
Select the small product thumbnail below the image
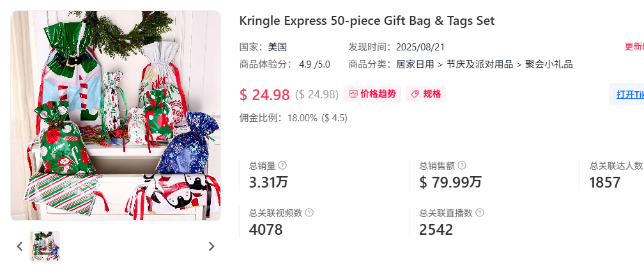(45, 246)
